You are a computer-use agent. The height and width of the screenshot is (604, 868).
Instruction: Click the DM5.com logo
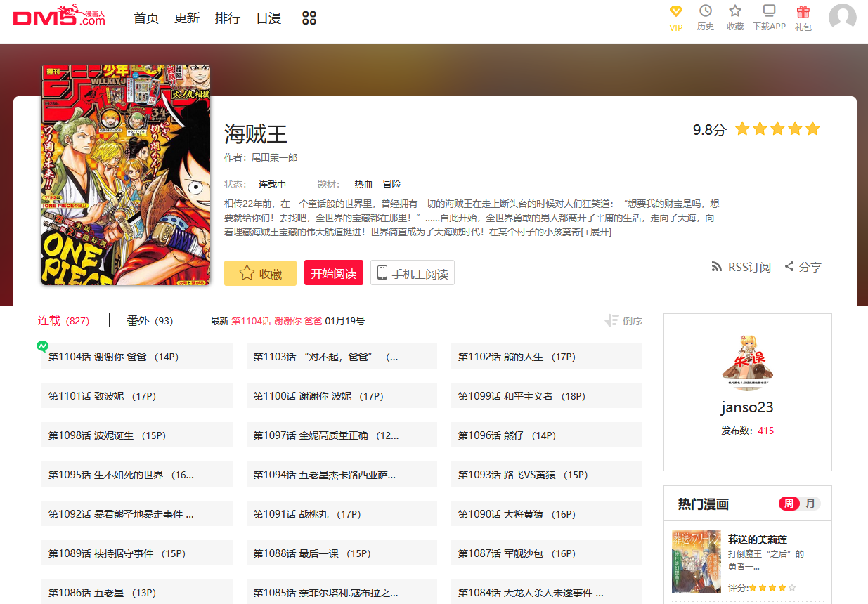click(x=59, y=16)
